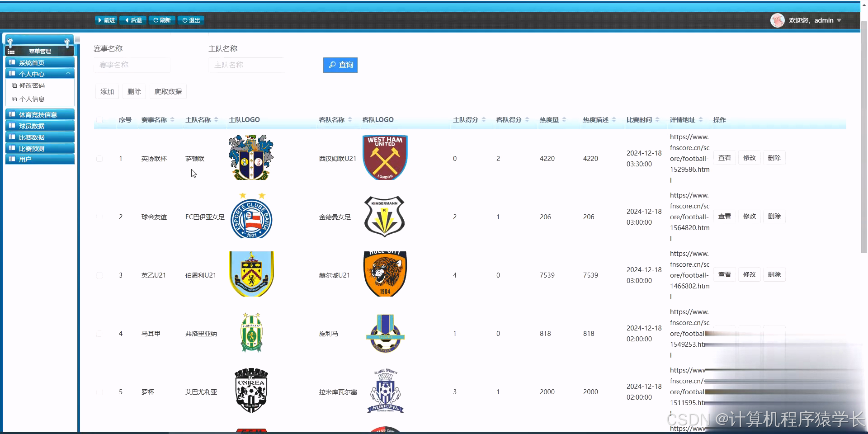Click the 施利马 away team logo
This screenshot has width=868, height=434.
pyautogui.click(x=385, y=333)
